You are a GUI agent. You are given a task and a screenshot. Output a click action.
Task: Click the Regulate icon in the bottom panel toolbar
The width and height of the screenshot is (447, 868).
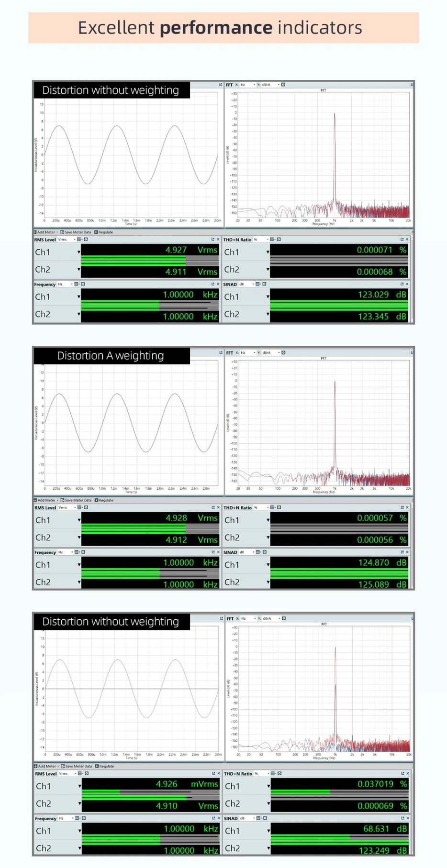coord(97,766)
